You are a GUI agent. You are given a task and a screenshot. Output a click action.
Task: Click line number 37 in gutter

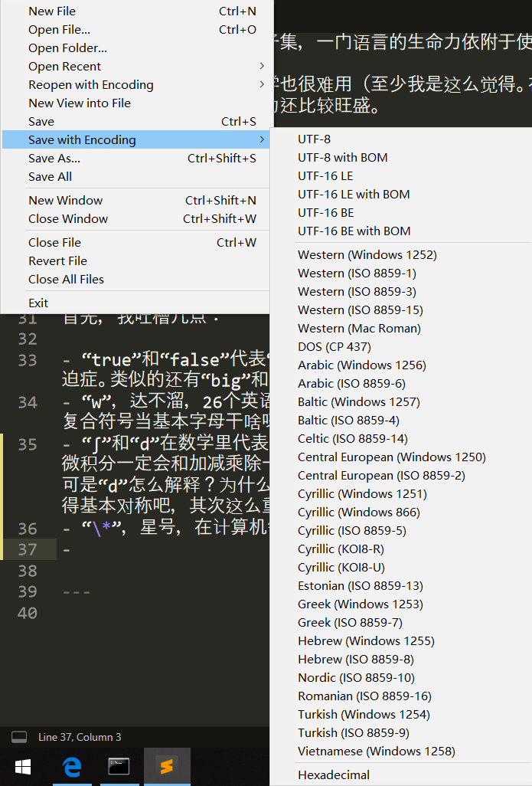click(28, 549)
